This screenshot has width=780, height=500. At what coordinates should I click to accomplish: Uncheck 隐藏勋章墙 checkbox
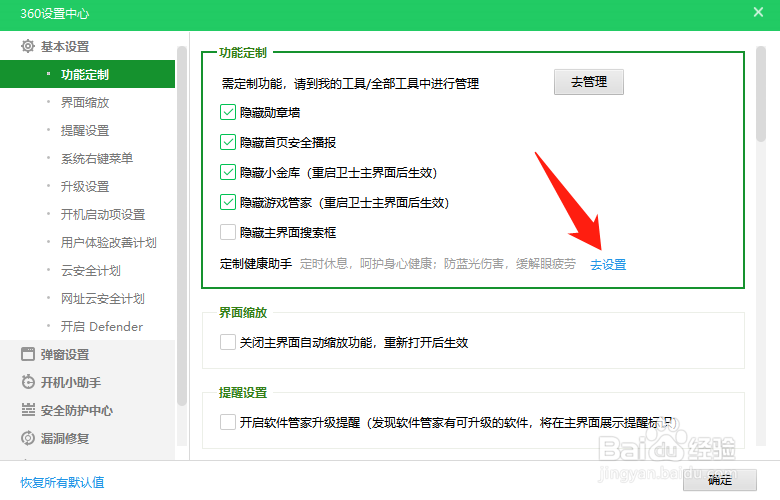coord(228,112)
